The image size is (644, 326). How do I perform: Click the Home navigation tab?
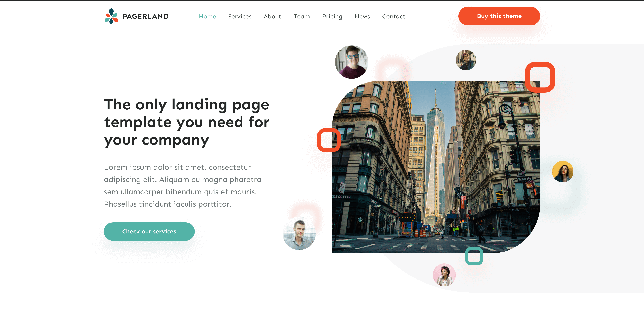click(x=207, y=16)
